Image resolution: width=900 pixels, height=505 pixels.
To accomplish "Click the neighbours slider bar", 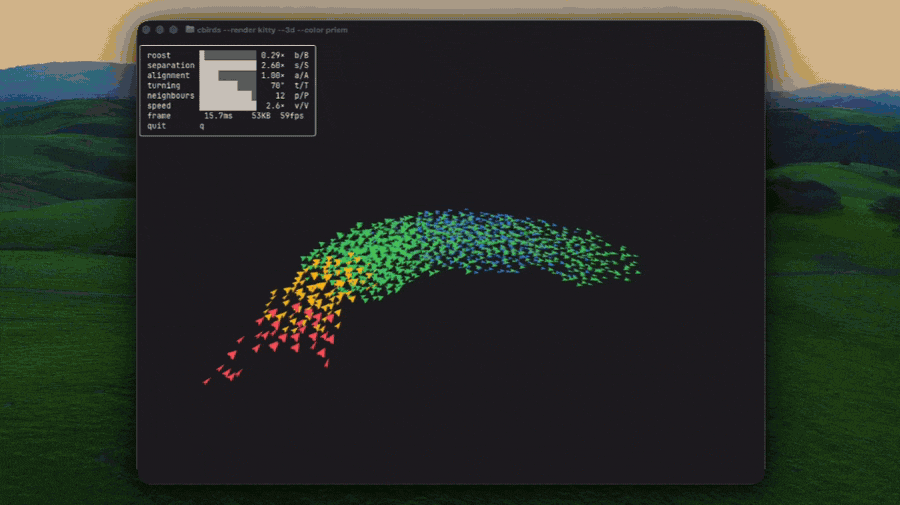I will [228, 95].
